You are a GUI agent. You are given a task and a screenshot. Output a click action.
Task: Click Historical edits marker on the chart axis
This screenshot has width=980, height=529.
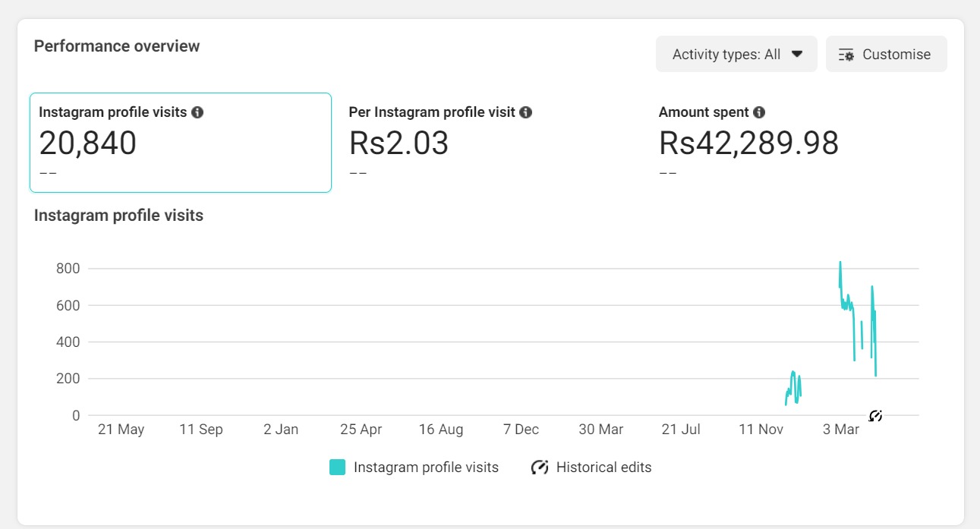click(875, 415)
